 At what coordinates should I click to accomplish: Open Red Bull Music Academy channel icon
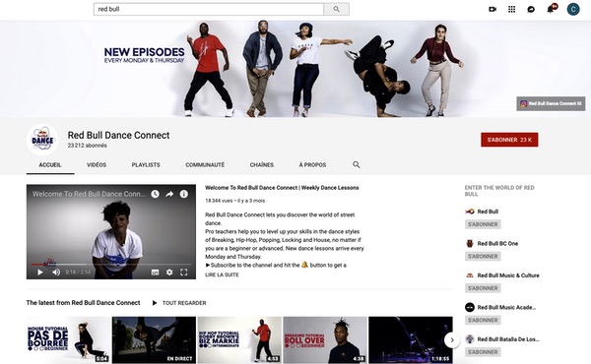click(x=470, y=307)
